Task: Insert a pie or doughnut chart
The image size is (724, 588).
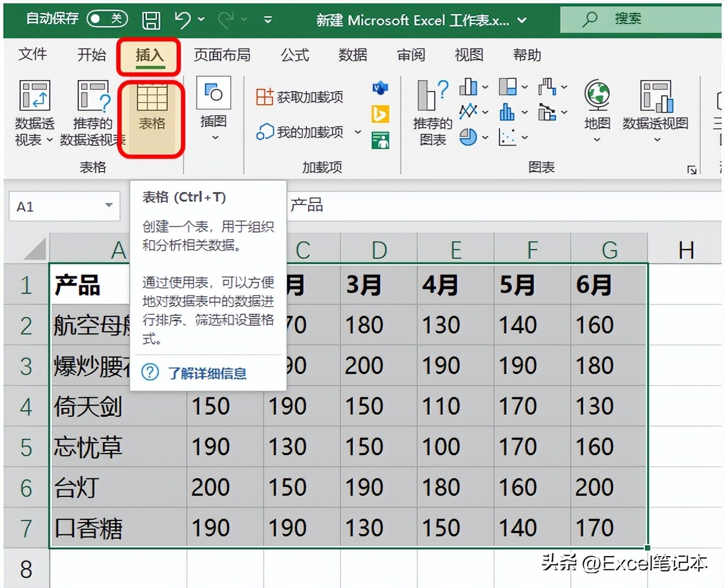Action: (x=468, y=137)
